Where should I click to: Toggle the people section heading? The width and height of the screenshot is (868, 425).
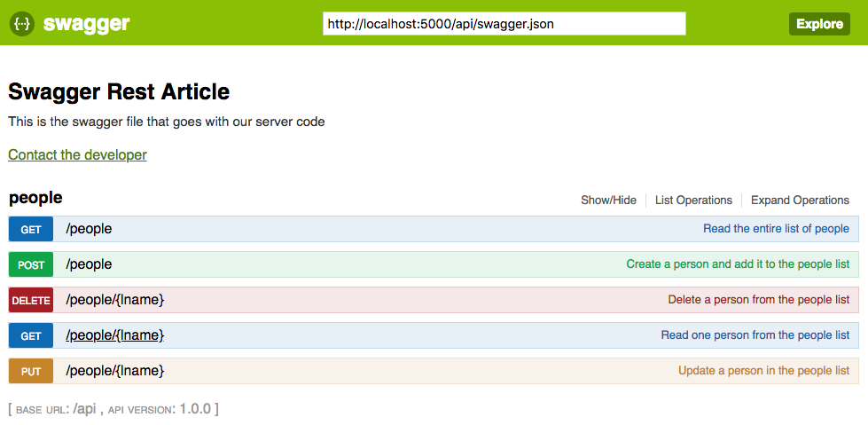coord(36,198)
